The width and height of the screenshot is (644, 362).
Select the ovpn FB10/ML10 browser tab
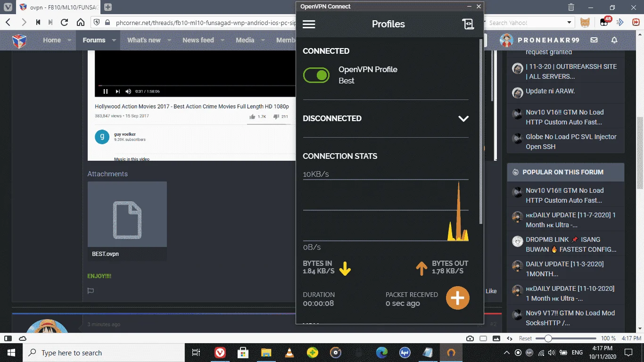[x=59, y=7]
